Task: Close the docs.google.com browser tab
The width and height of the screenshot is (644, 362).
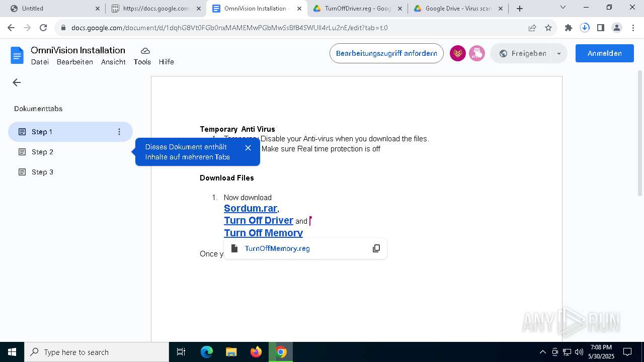Action: [198, 9]
